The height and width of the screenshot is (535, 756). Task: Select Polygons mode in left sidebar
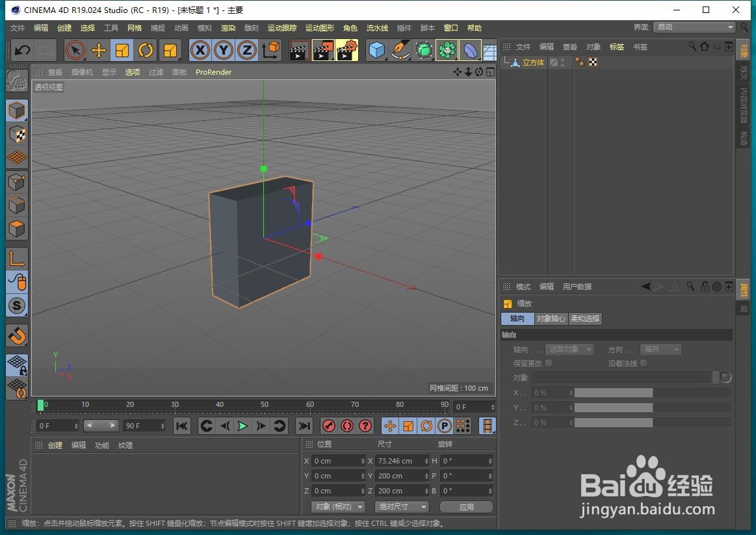pos(17,229)
